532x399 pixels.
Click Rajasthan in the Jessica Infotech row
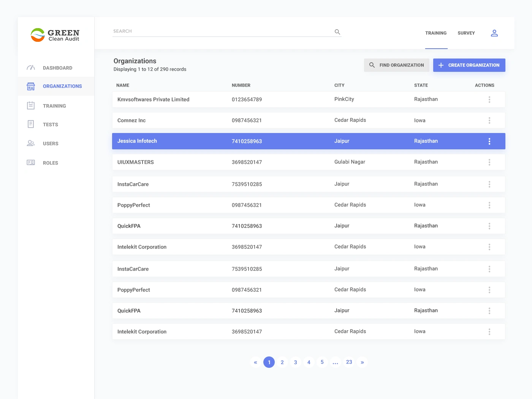(x=426, y=141)
